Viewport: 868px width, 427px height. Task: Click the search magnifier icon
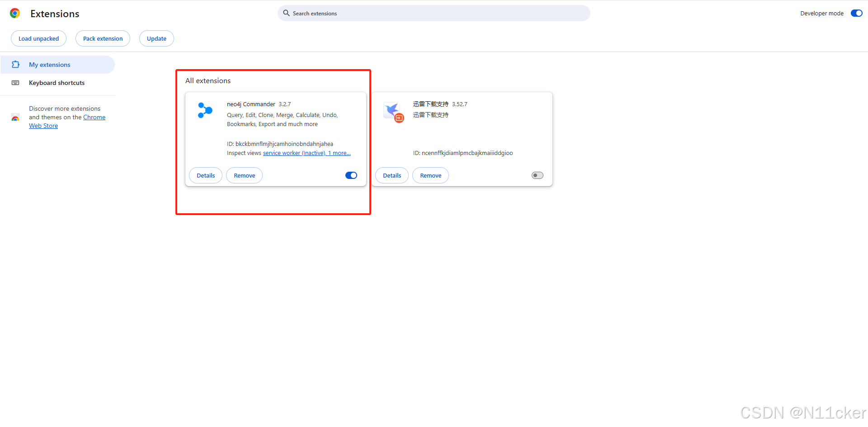click(286, 13)
